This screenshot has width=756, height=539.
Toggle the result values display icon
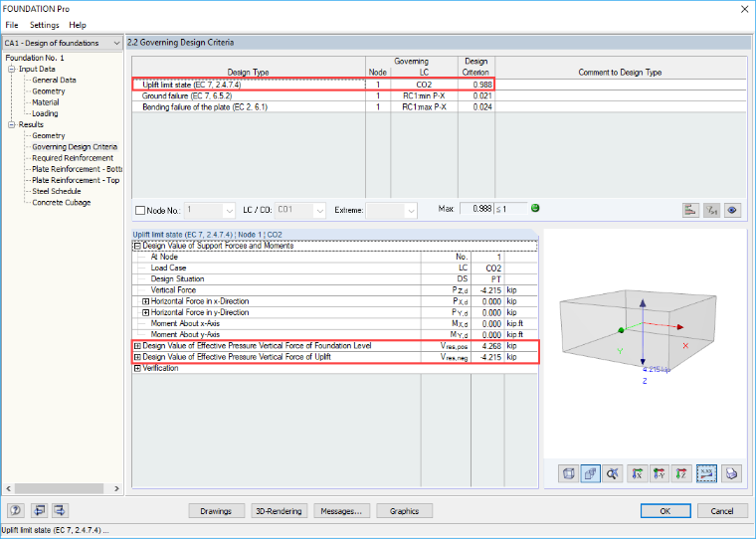pos(707,473)
